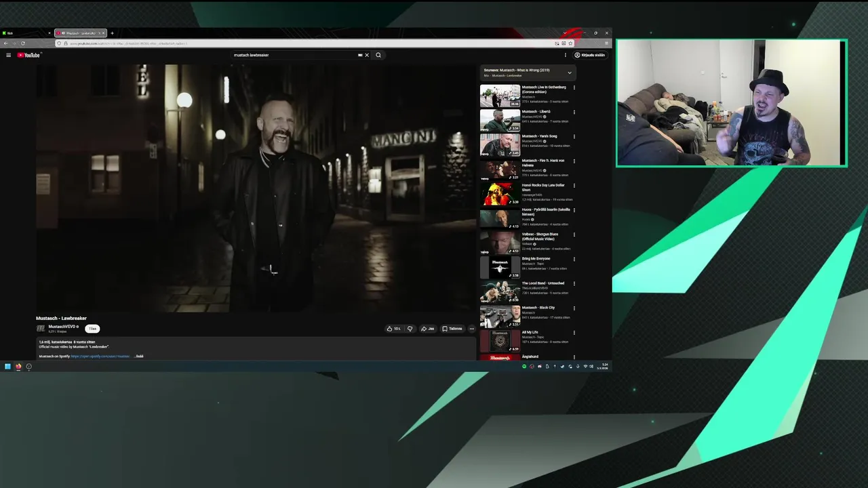Open 'Huora - Pyörällä baariin' thumbnail
The image size is (868, 488).
pyautogui.click(x=500, y=218)
